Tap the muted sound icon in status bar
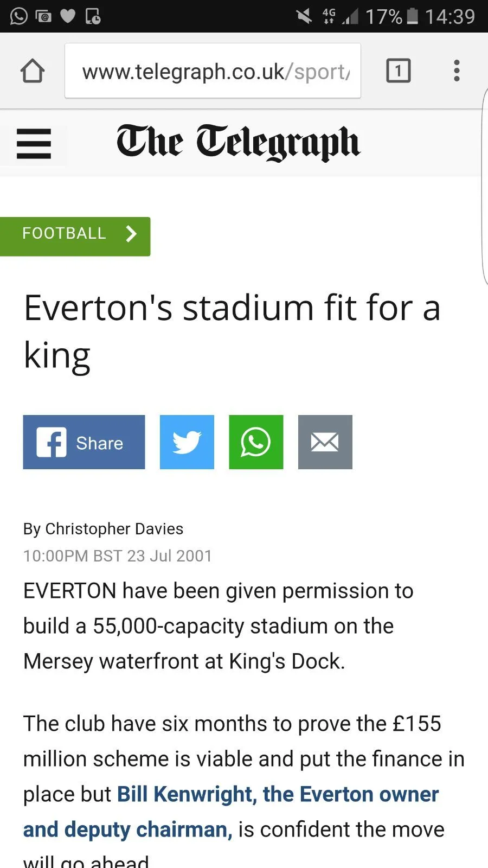This screenshot has height=868, width=488. (x=304, y=16)
